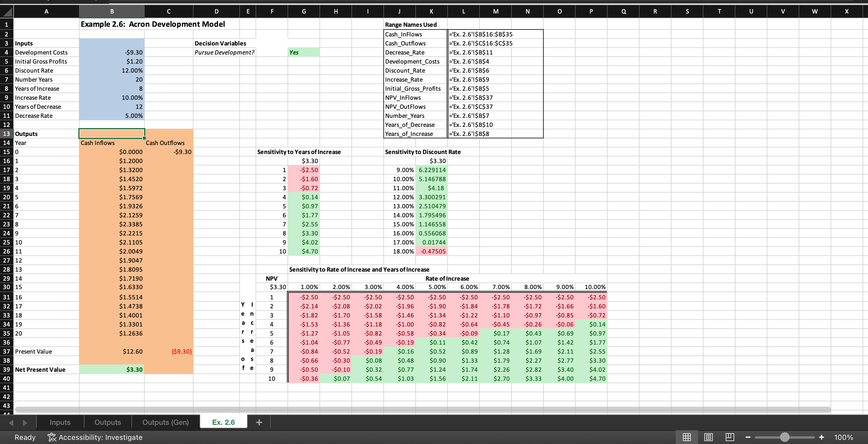868x444 pixels.
Task: Open the Outputs sheet tab
Action: 107,422
